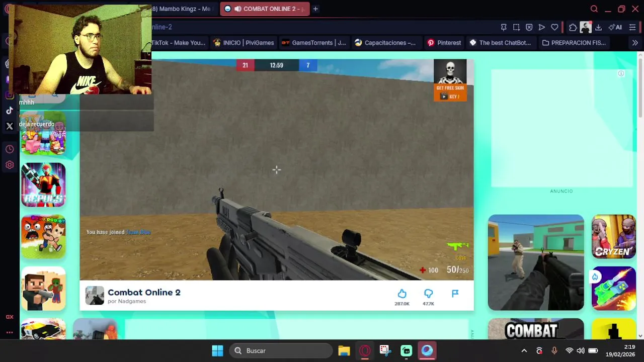Open the REPULS game thumbnail
Screen dimensions: 644x362
point(43,185)
